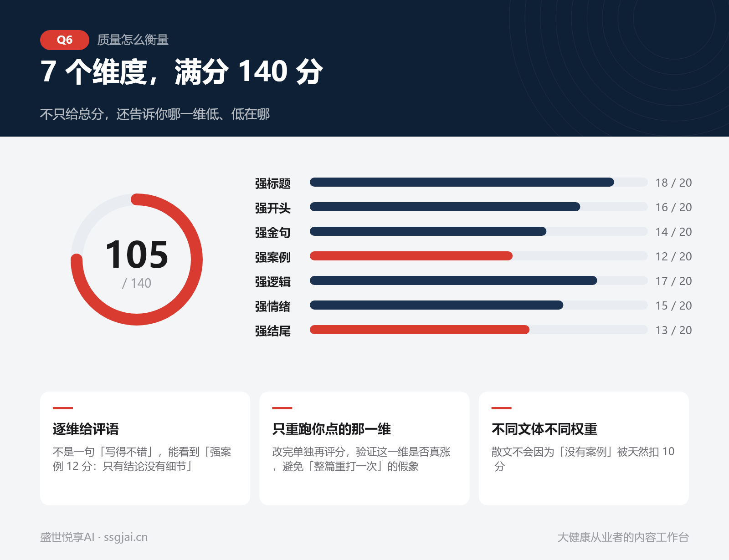Select the 强开头 dimension label
The image size is (729, 560).
coord(273,208)
